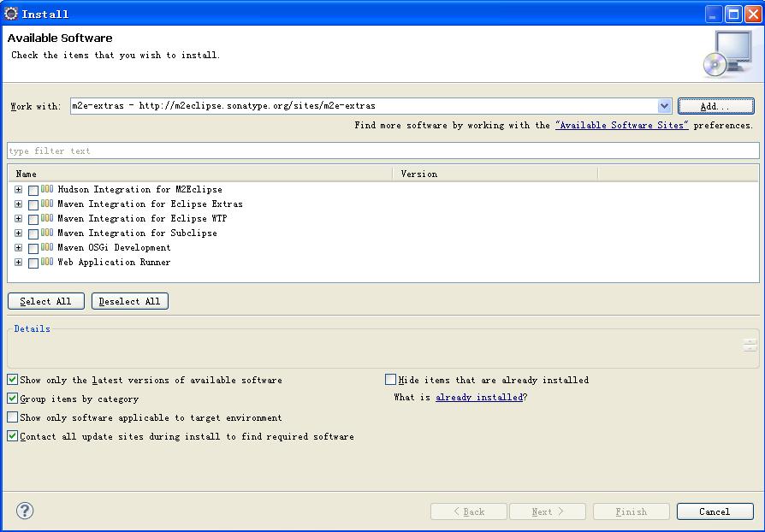
Task: Click the Cancel button
Action: pyautogui.click(x=715, y=511)
